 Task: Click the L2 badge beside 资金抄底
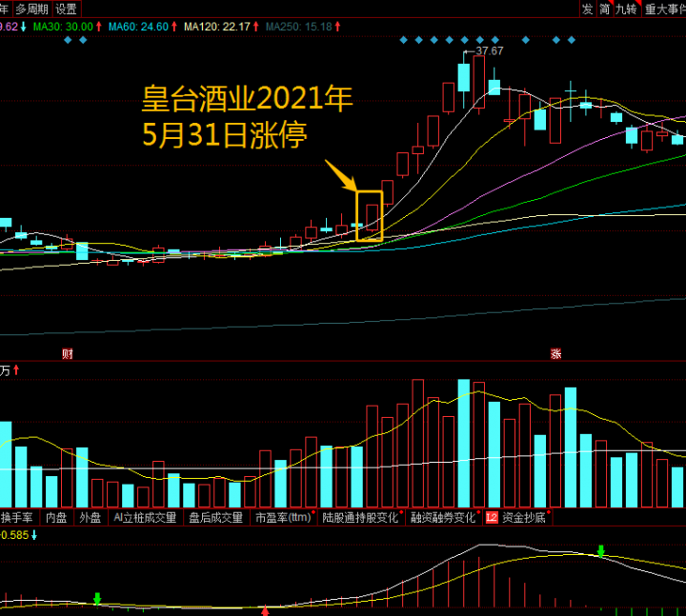coord(492,518)
